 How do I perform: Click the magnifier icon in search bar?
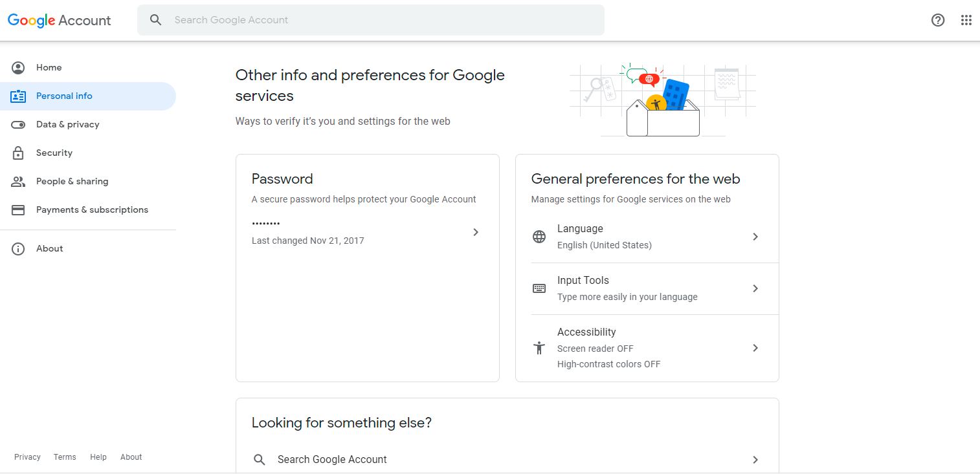pos(155,20)
